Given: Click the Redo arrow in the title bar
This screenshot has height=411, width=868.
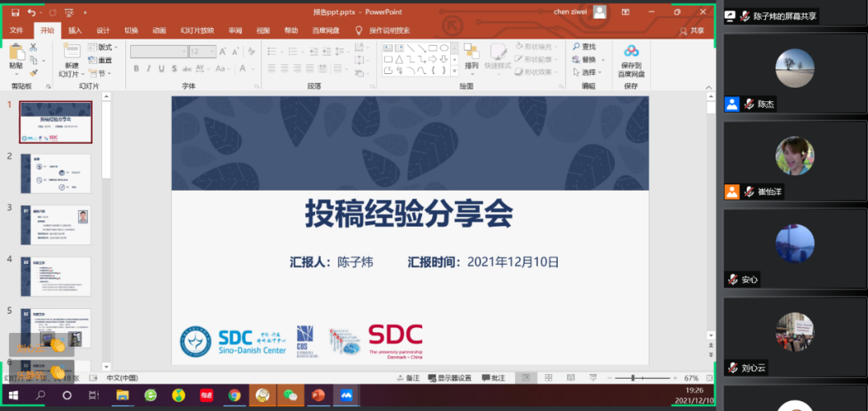Looking at the screenshot, I should tap(52, 12).
